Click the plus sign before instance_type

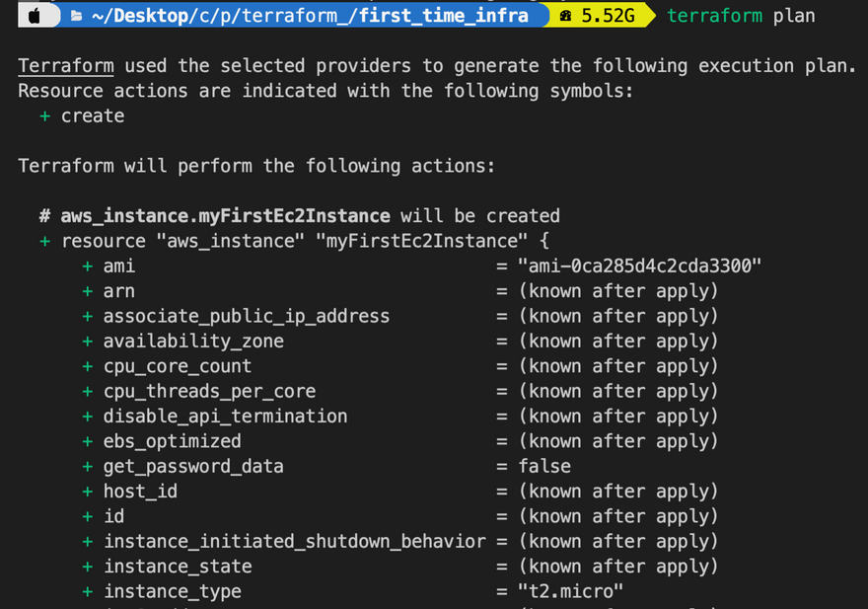[x=88, y=591]
